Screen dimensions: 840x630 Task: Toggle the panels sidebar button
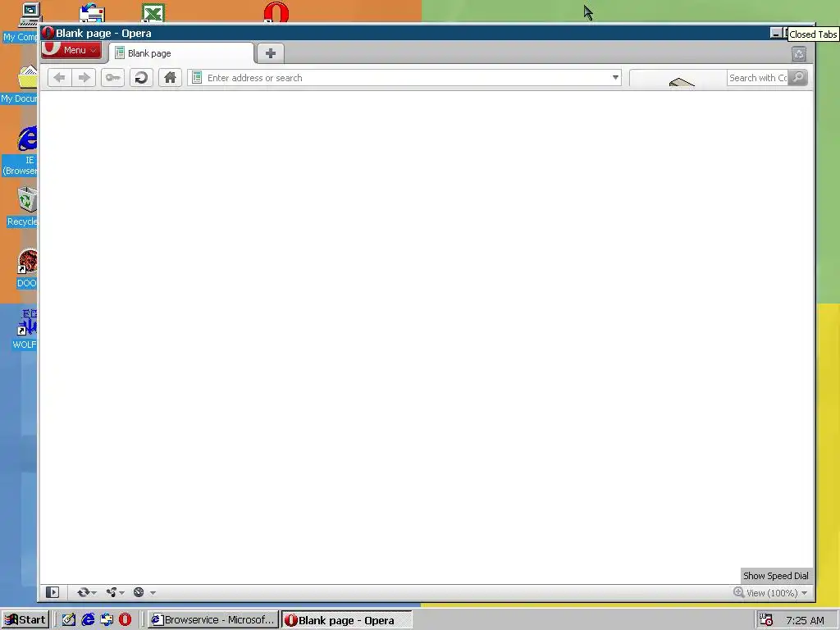click(x=52, y=592)
